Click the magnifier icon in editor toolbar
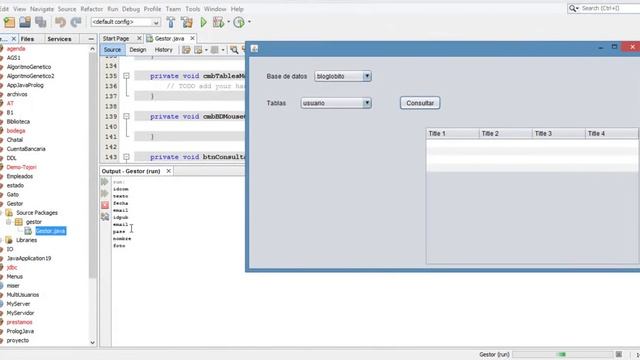 [x=234, y=50]
